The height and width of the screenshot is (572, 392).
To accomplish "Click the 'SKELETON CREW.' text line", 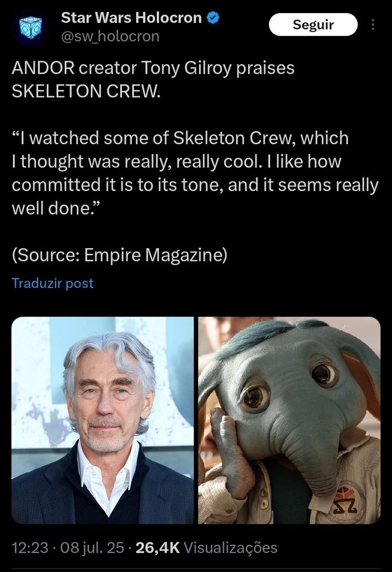I will (86, 91).
